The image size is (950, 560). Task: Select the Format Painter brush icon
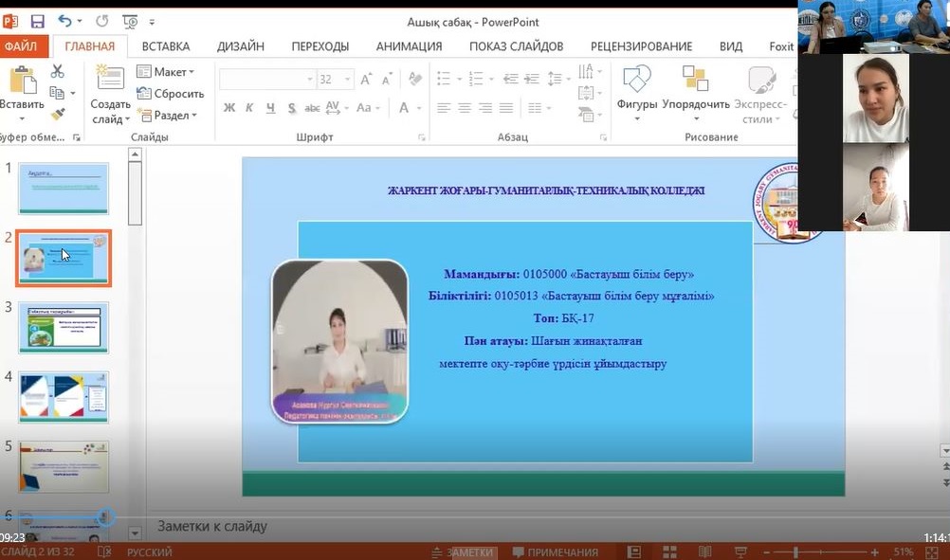(x=58, y=114)
